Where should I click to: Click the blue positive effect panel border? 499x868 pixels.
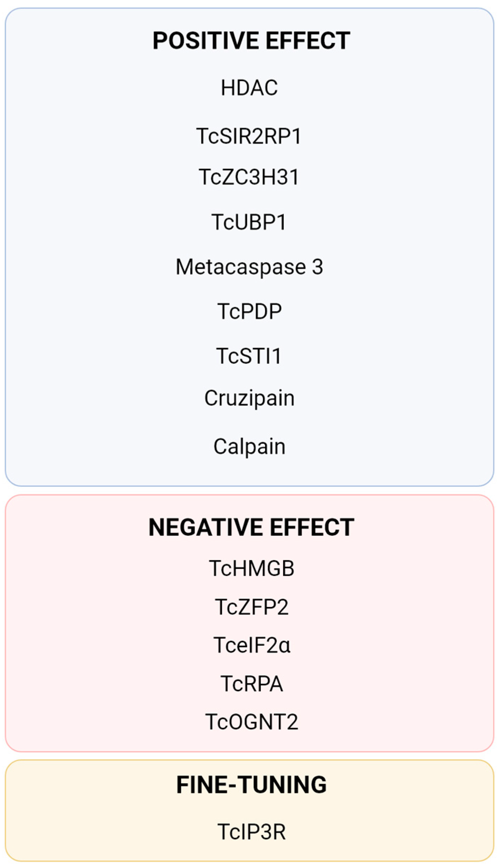(6, 252)
